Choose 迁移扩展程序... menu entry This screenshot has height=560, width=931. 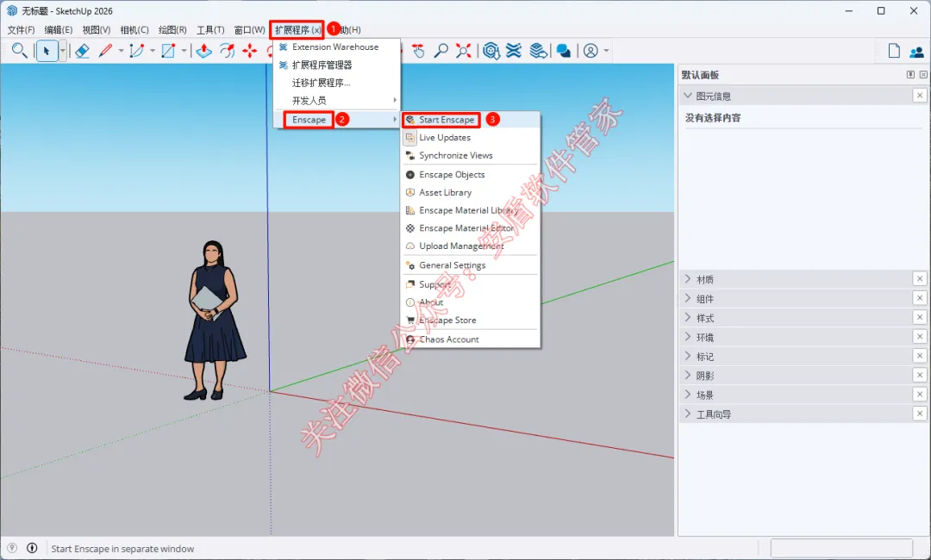click(x=337, y=83)
